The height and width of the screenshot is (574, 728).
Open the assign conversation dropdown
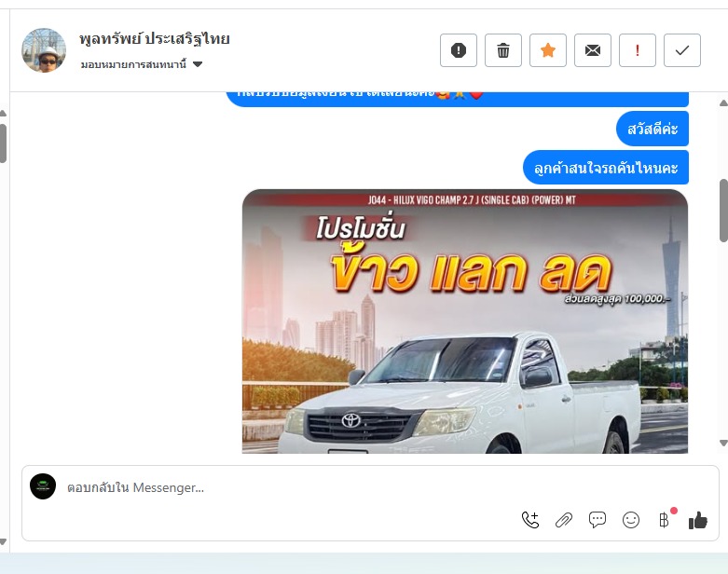click(x=142, y=64)
